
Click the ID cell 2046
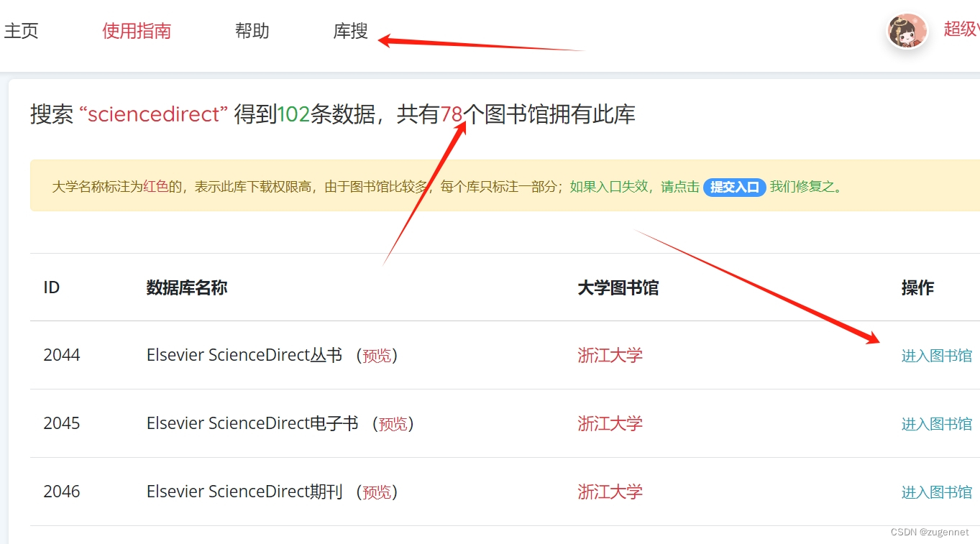tap(62, 492)
